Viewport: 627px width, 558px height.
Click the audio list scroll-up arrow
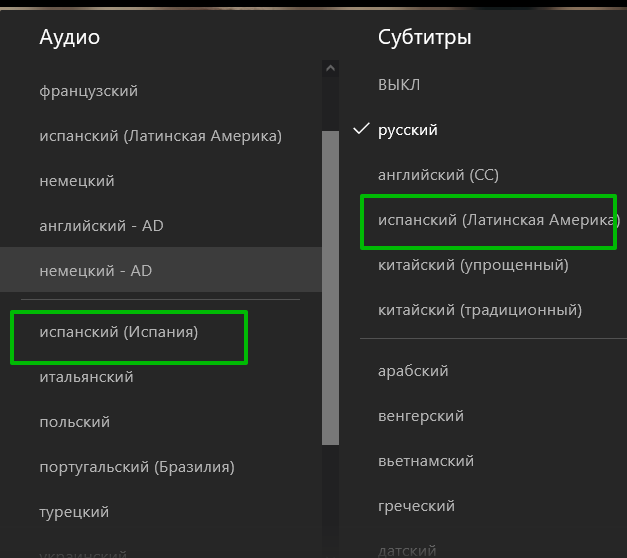pyautogui.click(x=331, y=68)
